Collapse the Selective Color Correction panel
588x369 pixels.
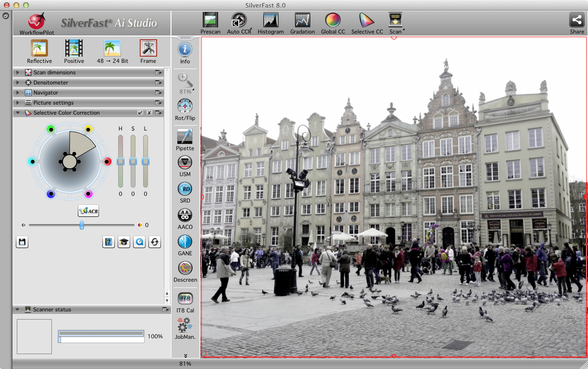coord(18,113)
